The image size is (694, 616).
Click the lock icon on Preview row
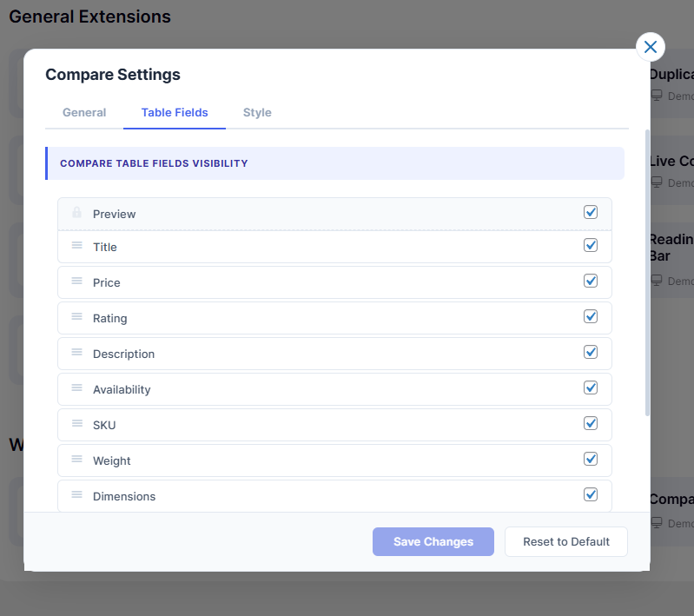click(x=76, y=213)
